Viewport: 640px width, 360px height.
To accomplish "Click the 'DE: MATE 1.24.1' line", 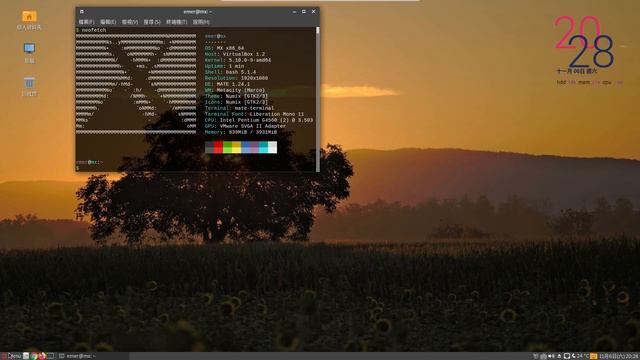I will coord(227,84).
